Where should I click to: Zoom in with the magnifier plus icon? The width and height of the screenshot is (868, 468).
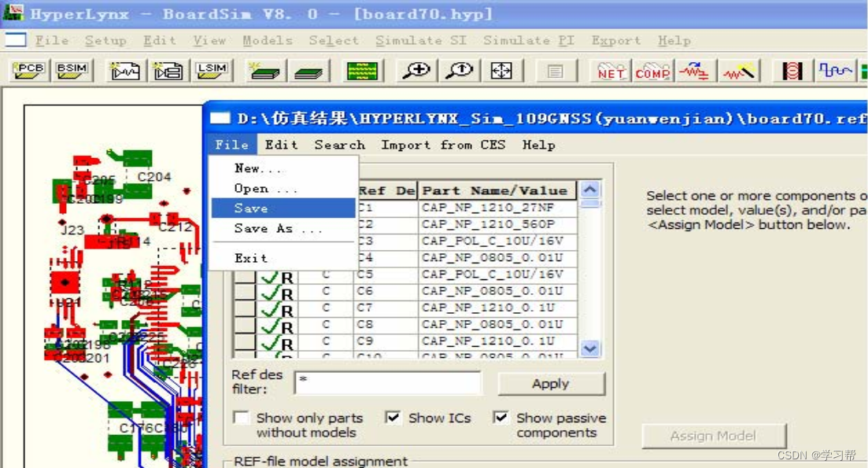pyautogui.click(x=416, y=71)
